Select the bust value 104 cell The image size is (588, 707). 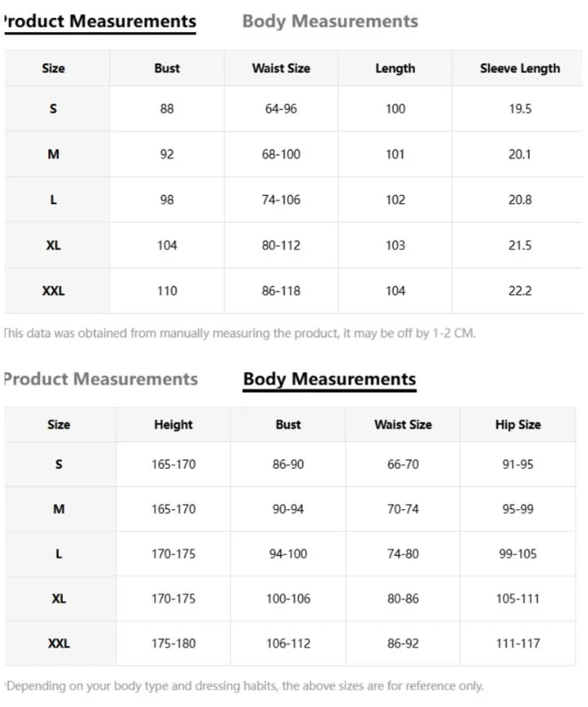click(x=166, y=245)
